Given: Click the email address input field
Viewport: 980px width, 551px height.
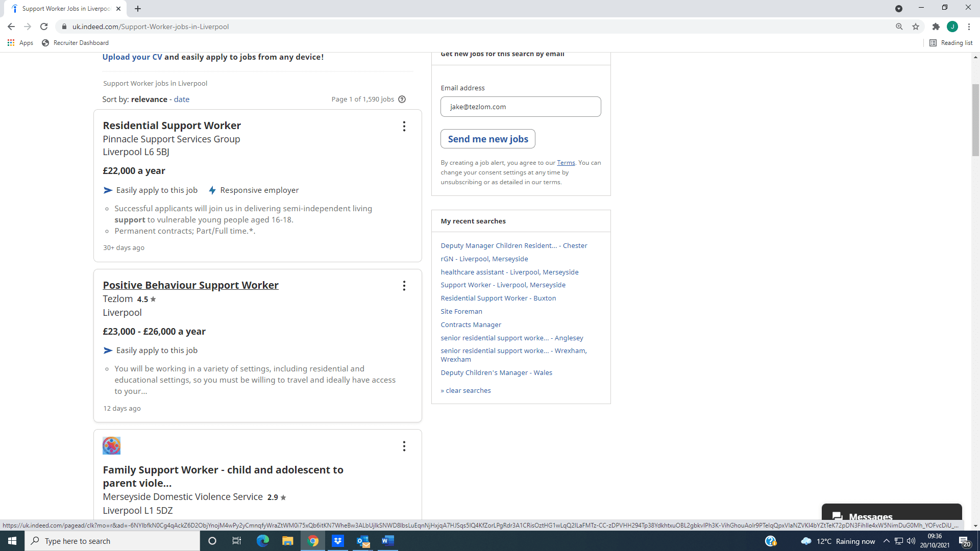Looking at the screenshot, I should click(x=520, y=107).
